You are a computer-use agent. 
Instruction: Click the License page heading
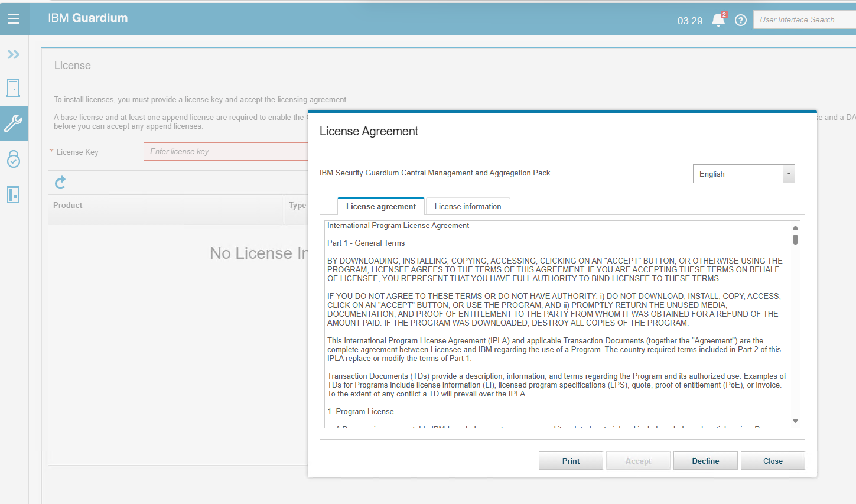[73, 66]
